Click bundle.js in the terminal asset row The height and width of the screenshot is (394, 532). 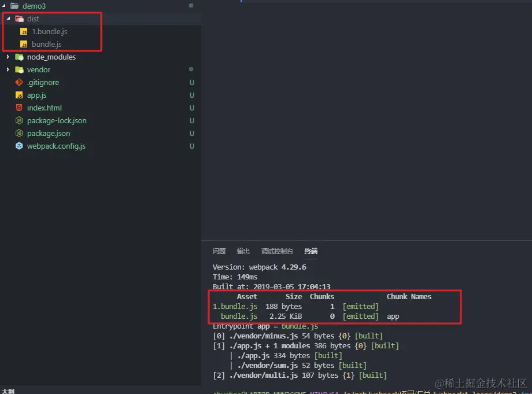click(239, 316)
